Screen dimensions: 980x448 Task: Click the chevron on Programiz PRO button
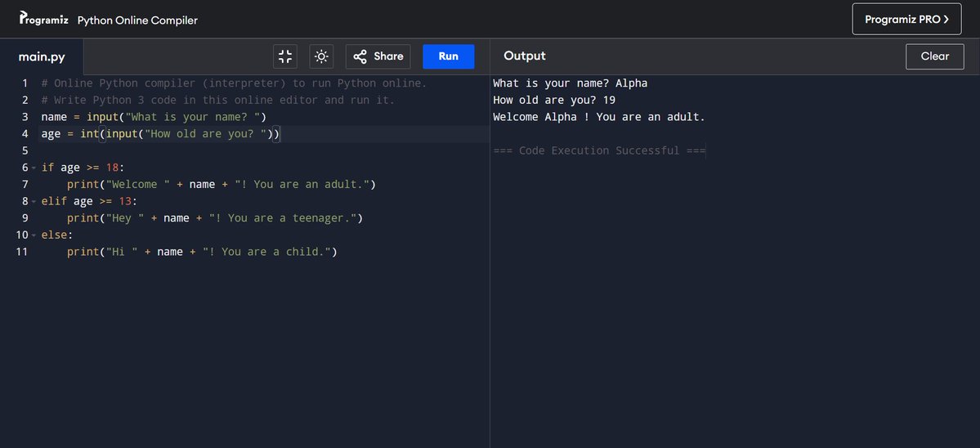(946, 20)
